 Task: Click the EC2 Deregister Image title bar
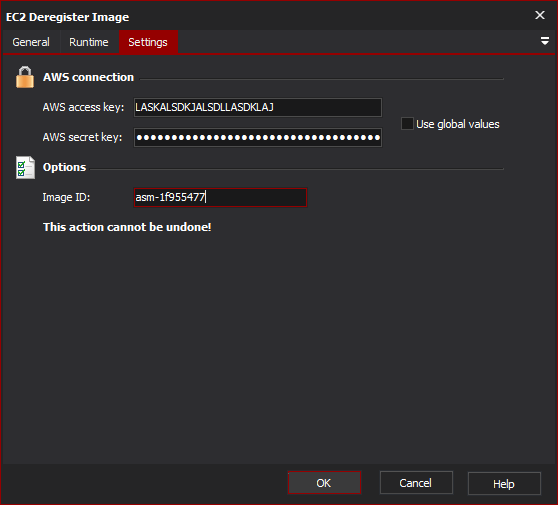267,16
